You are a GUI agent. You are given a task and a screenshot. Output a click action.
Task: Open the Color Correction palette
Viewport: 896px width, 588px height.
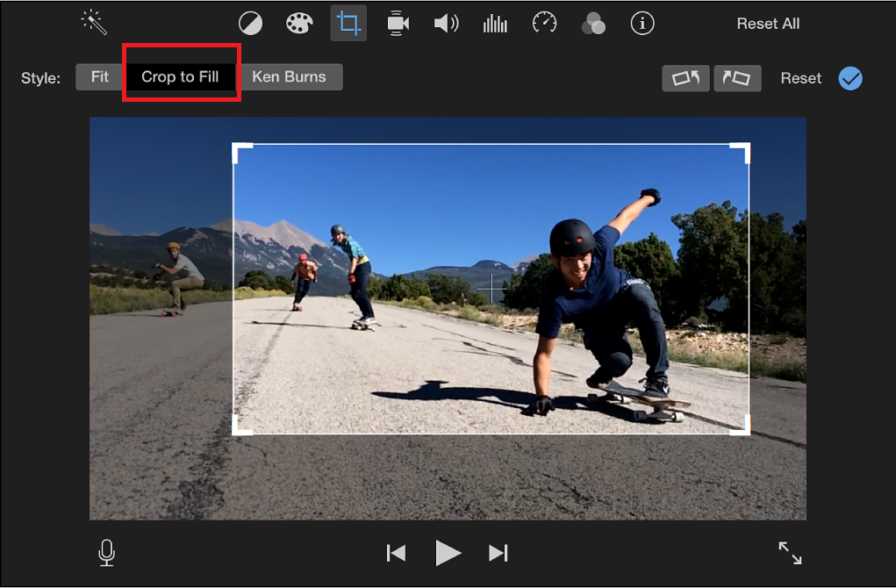tap(299, 24)
